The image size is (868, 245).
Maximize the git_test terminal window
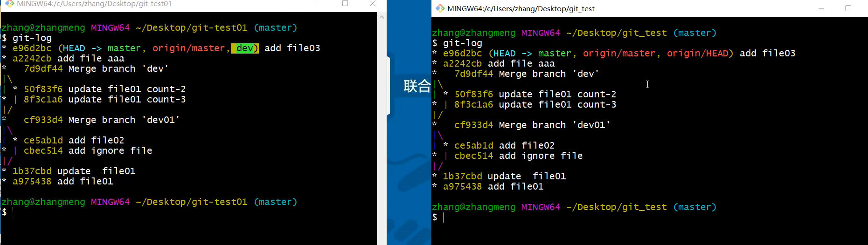(848, 8)
